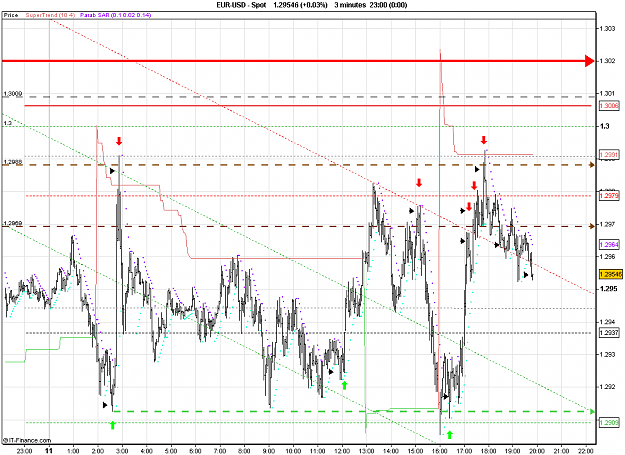Click the 12:00 label on time axis
The height and width of the screenshot is (455, 625).
(342, 451)
